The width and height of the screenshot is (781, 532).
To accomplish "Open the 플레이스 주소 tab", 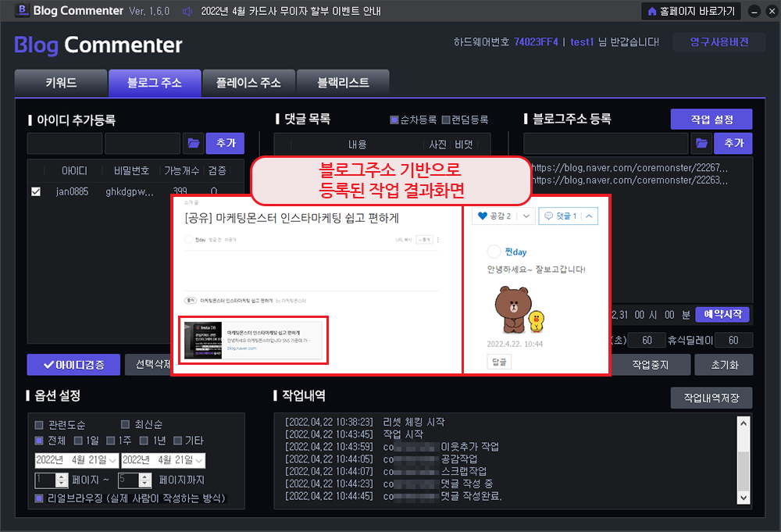I will pos(248,83).
